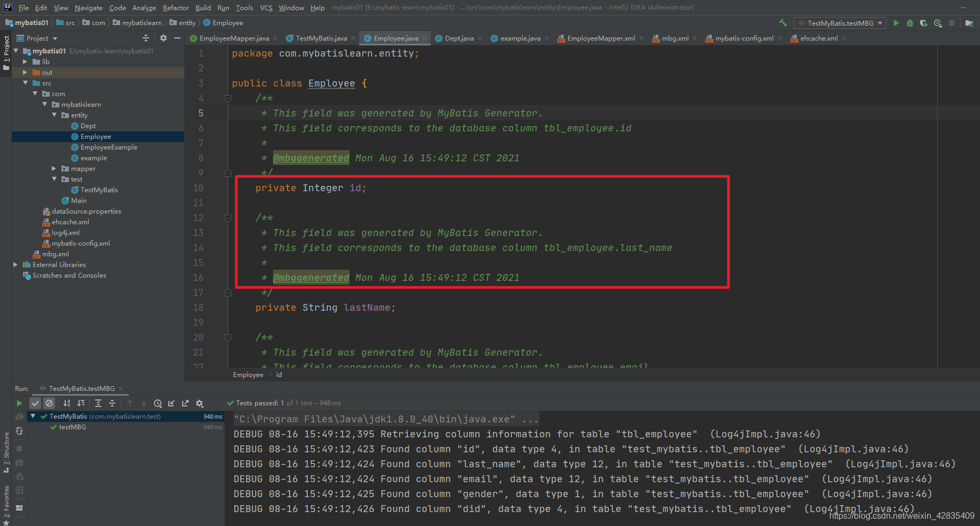Click Employee in the editor bottom breadcrumb
Viewport: 980px width, 526px height.
tap(248, 375)
